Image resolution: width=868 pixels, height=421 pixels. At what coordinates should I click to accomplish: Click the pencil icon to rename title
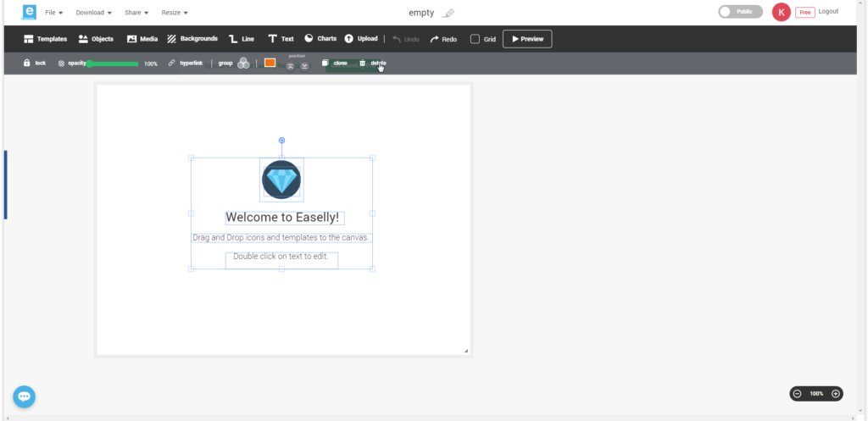click(x=449, y=13)
